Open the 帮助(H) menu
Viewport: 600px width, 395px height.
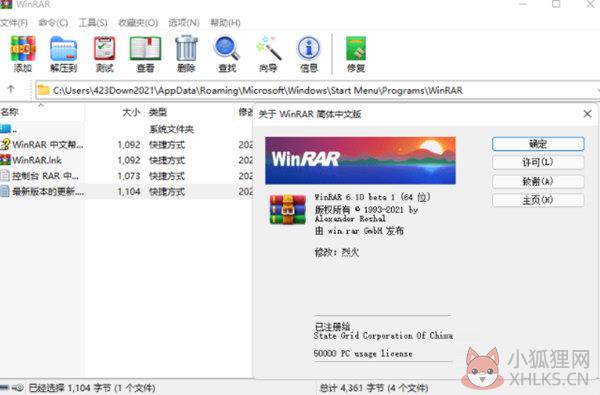point(225,23)
